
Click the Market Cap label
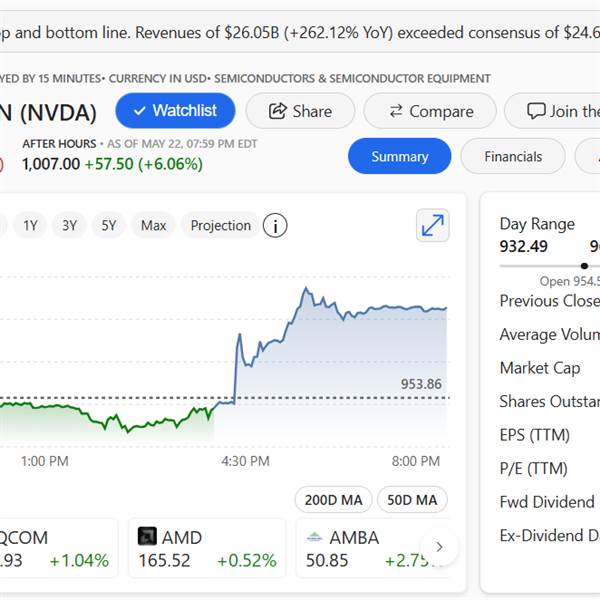540,368
